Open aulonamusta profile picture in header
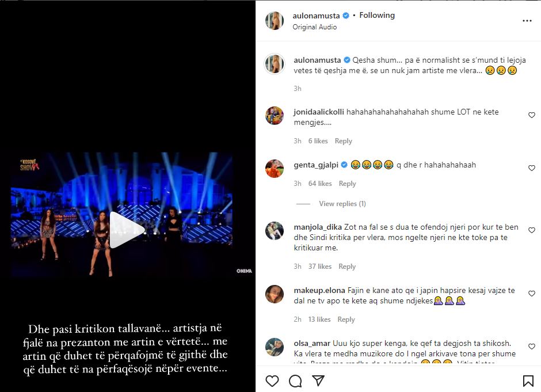The image size is (541, 392). 275,21
